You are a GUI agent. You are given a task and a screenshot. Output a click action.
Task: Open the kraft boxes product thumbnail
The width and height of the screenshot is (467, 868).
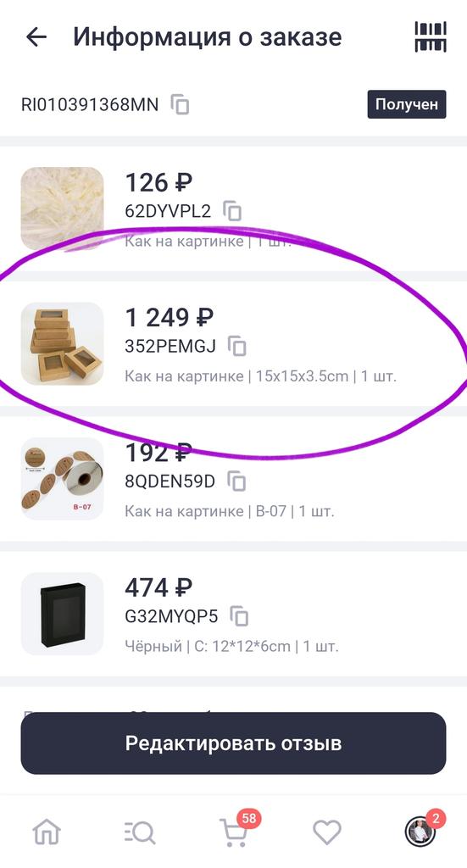(x=62, y=344)
